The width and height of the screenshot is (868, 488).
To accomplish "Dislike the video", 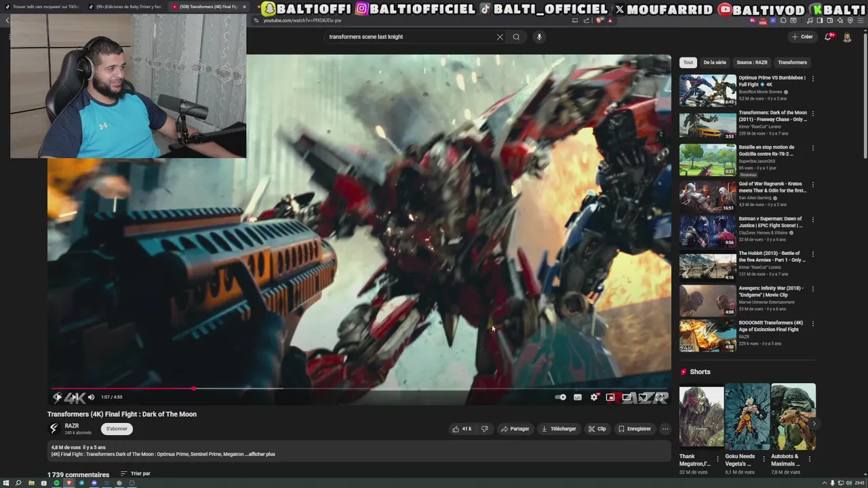I will point(484,429).
